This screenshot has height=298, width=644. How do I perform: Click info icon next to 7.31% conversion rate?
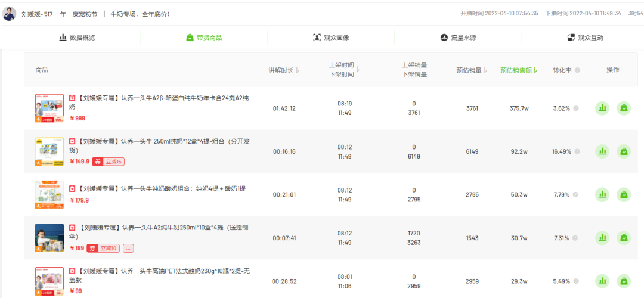coord(576,238)
